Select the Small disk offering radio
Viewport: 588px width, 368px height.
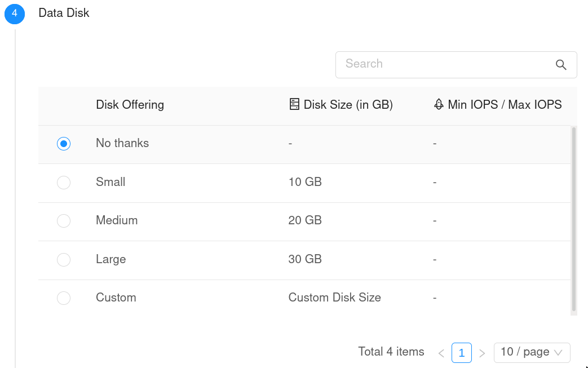point(64,183)
